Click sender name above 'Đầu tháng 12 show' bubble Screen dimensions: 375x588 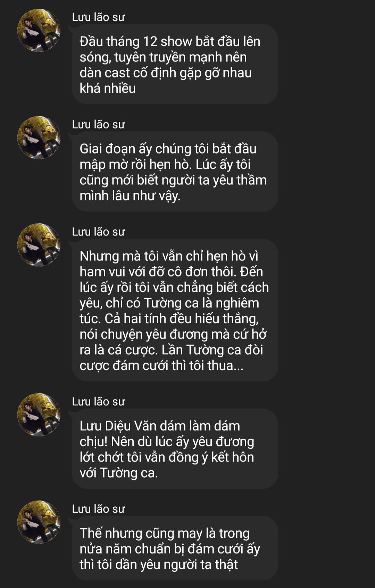click(x=98, y=17)
